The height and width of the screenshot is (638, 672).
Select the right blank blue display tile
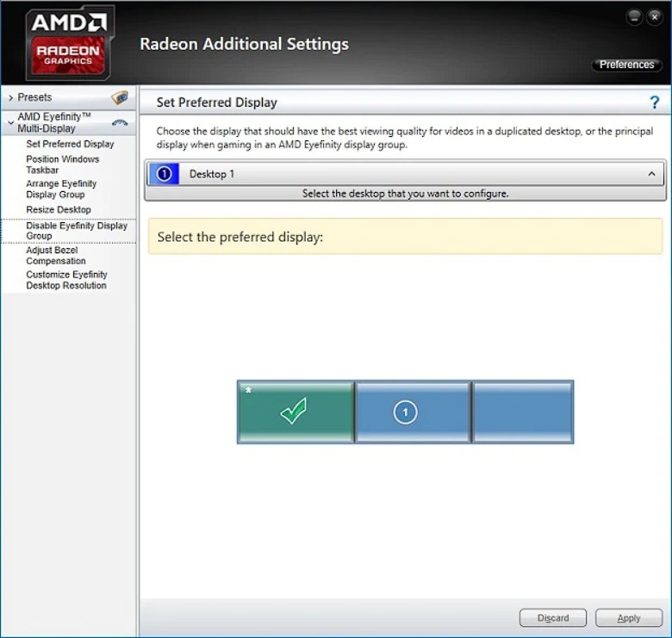522,412
